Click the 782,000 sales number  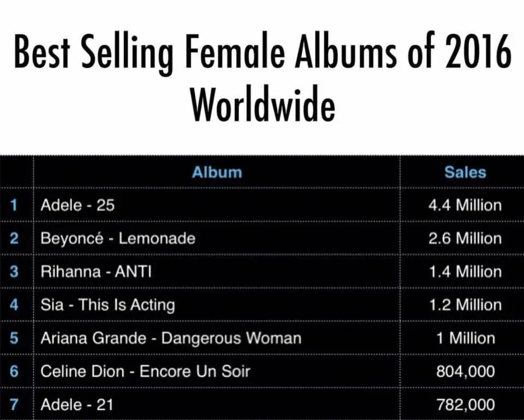(x=466, y=405)
